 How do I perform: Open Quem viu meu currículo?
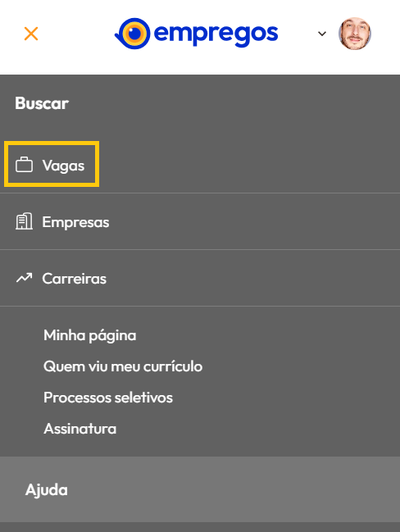[123, 366]
